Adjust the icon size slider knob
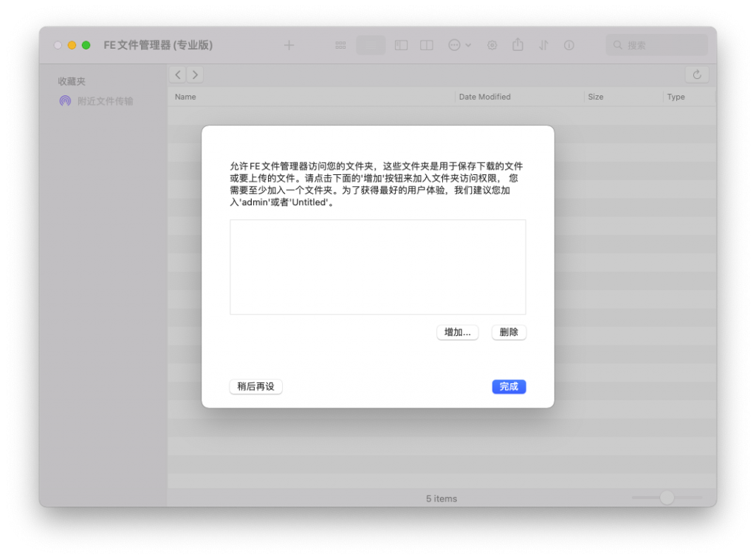The image size is (756, 559). [667, 497]
